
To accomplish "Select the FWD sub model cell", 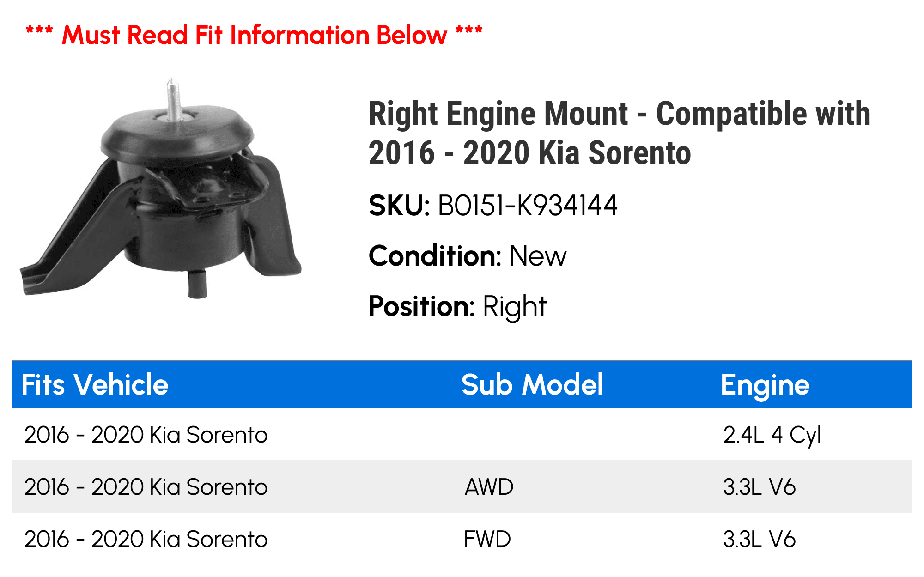I will coord(487,539).
